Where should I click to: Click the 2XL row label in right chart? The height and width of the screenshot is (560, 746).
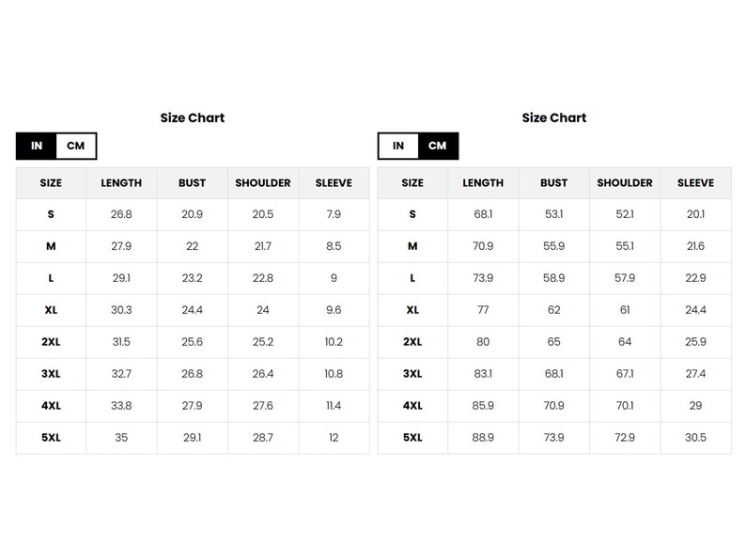click(412, 342)
